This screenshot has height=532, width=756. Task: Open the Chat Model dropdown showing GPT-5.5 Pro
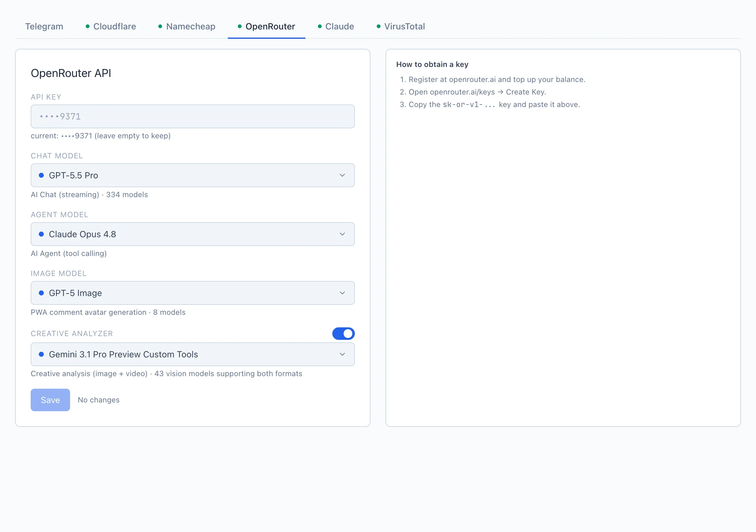pyautogui.click(x=193, y=176)
